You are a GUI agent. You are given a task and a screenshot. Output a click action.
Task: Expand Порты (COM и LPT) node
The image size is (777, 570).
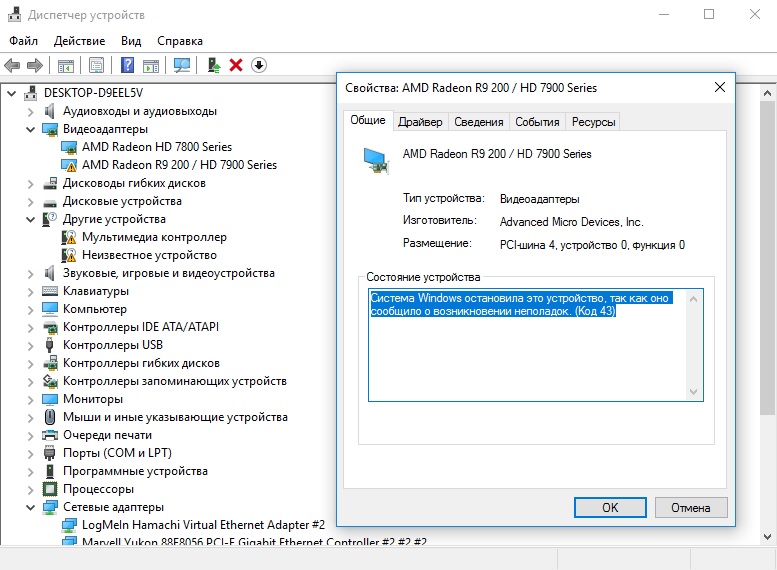pyautogui.click(x=31, y=454)
